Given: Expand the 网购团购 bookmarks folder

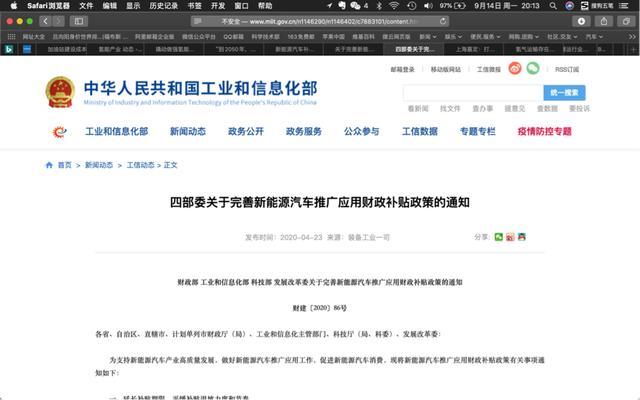Looking at the screenshot, I should pyautogui.click(x=523, y=37).
